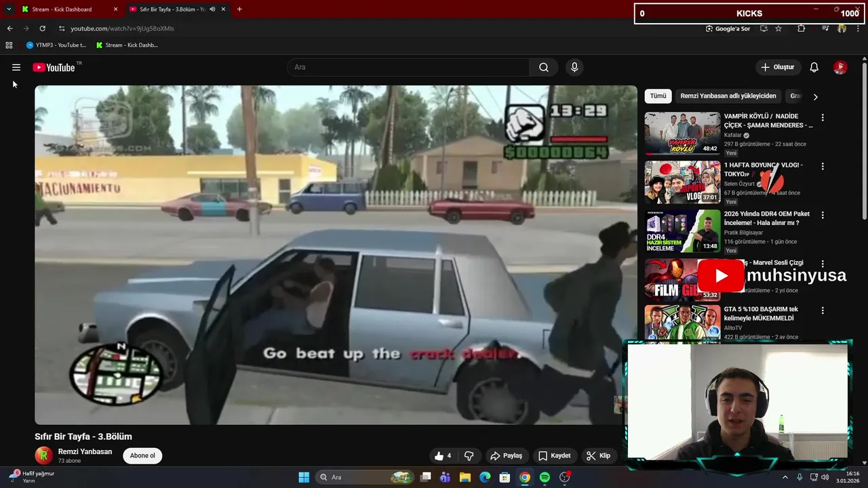Screen dimensions: 868x488
Task: View site information icon in address bar
Action: 62,28
